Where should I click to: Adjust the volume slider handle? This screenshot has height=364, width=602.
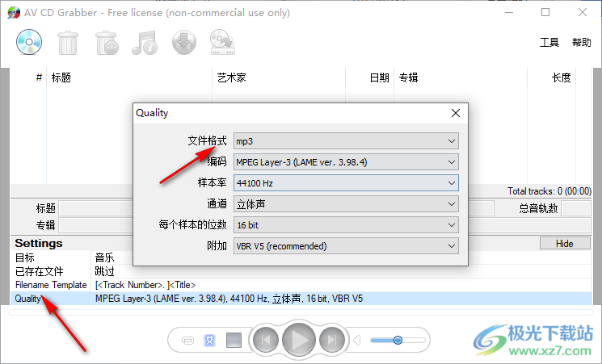[x=398, y=341]
